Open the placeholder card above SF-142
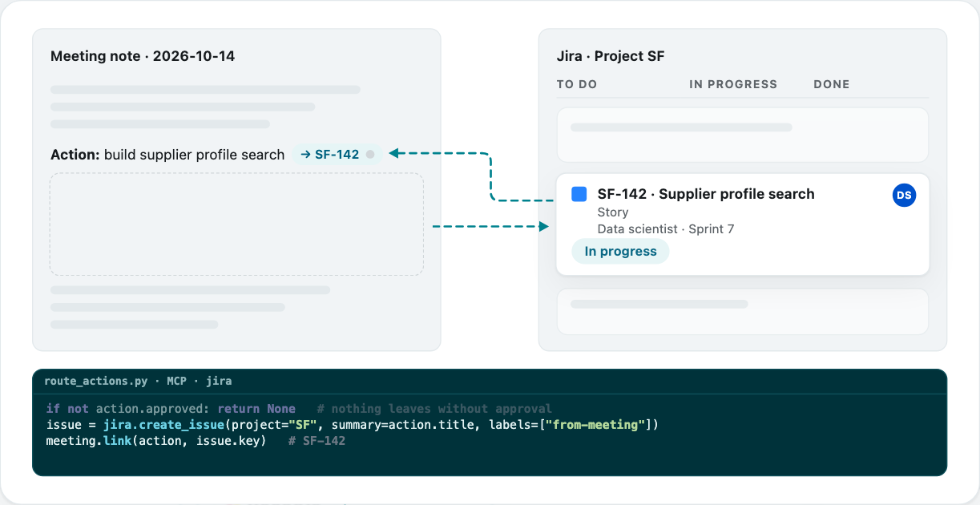 743,135
